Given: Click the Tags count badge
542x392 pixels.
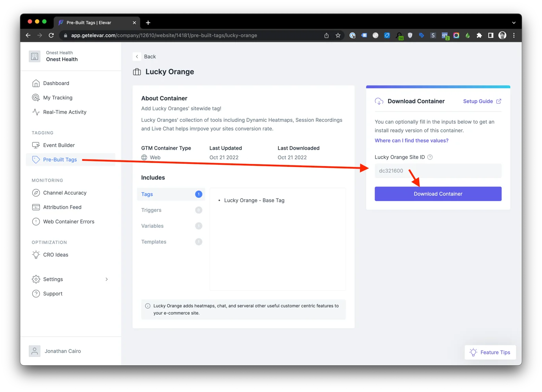Looking at the screenshot, I should click(199, 194).
